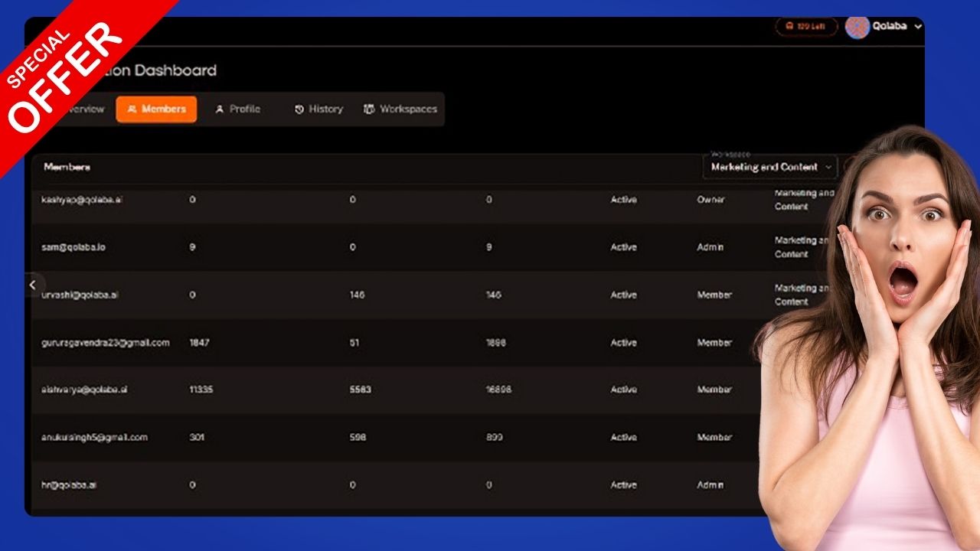
Task: Select email urvashi@qolaba.ai
Action: [x=81, y=295]
